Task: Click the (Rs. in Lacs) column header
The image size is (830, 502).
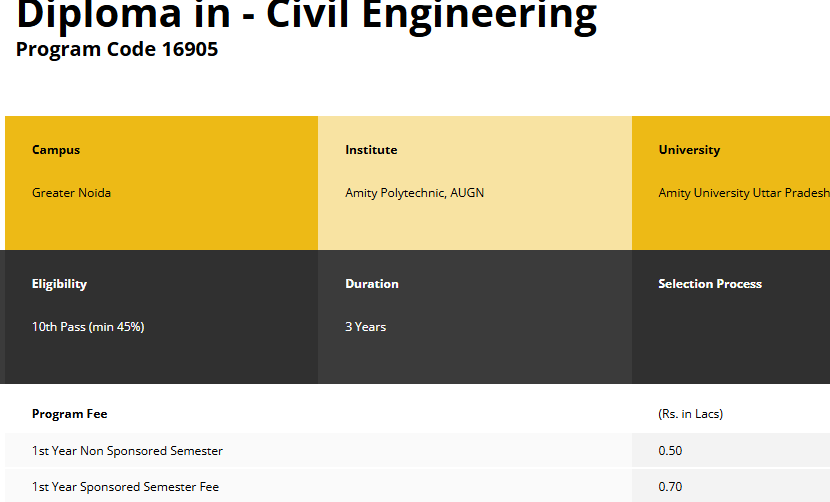Action: pyautogui.click(x=690, y=414)
